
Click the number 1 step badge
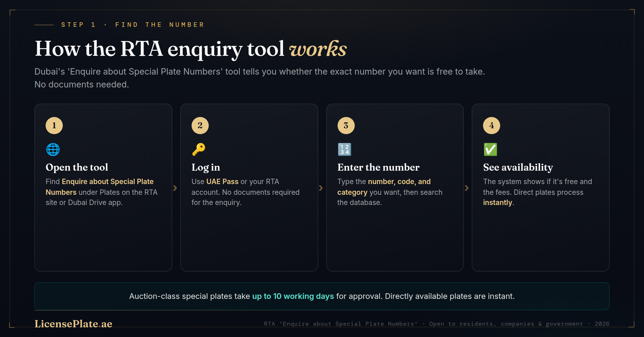coord(54,125)
